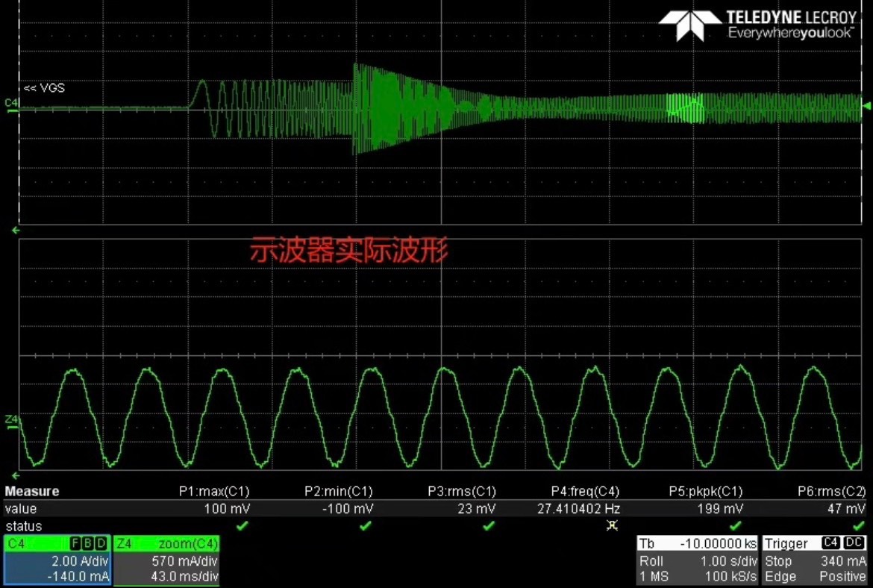Screen dimensions: 873x588
Task: Click the F badge in C4 descriptor
Action: click(76, 543)
